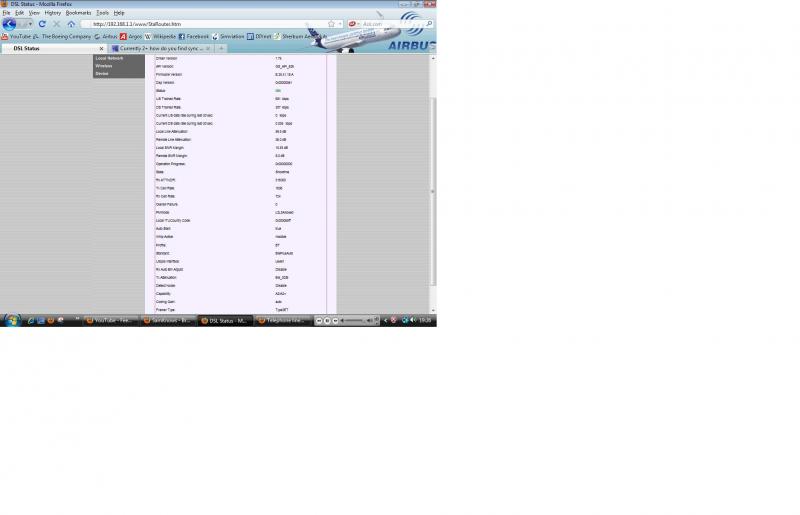Viewport: 800px width, 515px height.
Task: Click the Windows Start orb
Action: 13,320
